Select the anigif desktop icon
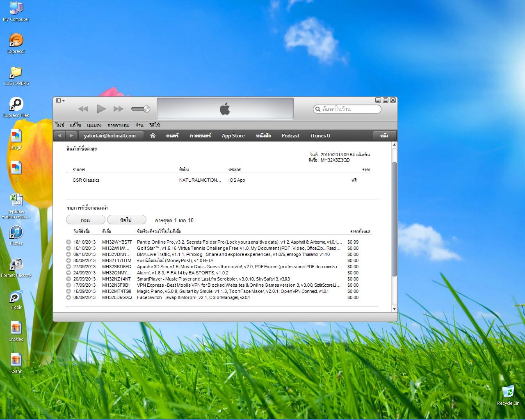This screenshot has width=525, height=420. (16, 139)
